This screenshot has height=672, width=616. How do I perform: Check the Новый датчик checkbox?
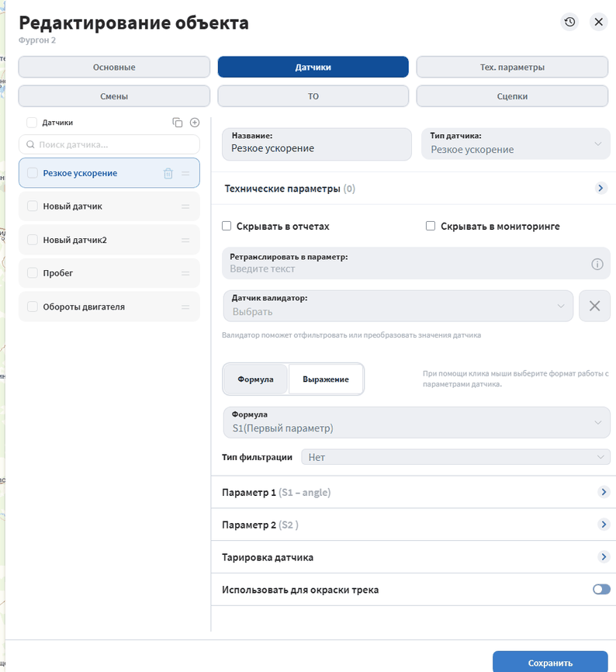(33, 206)
